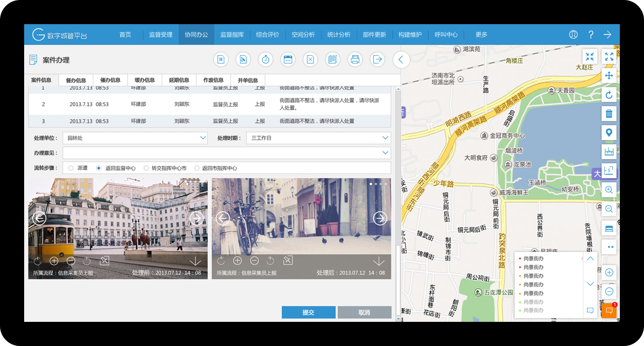Switch to the 延期信息 tab
The height and width of the screenshot is (346, 644).
coord(179,80)
